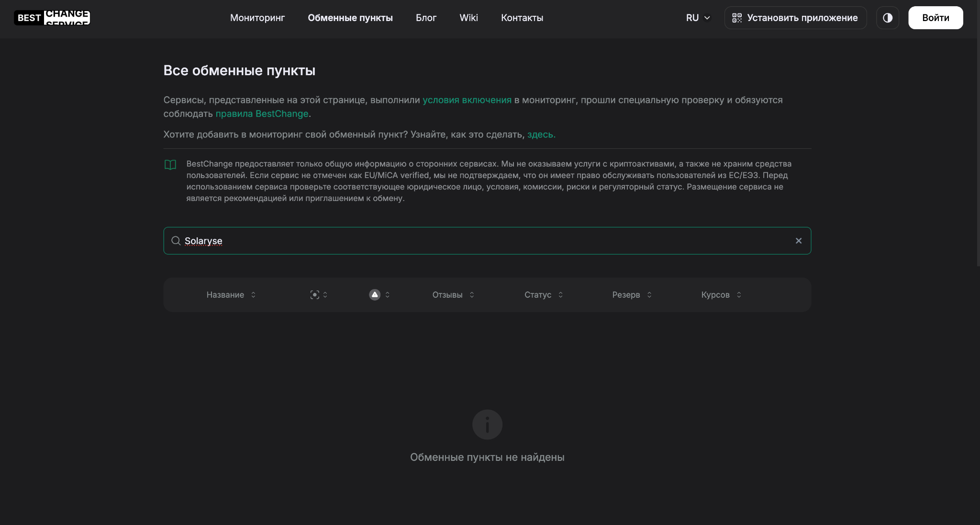The image size is (980, 525).
Task: Sort table by Резерв column
Action: click(632, 295)
